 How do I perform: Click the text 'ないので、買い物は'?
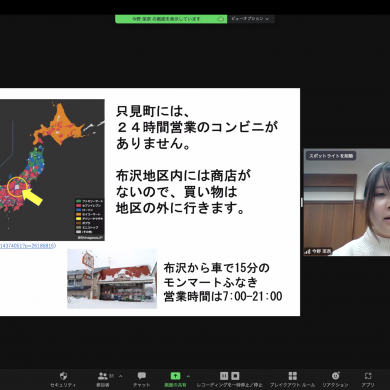click(x=177, y=192)
